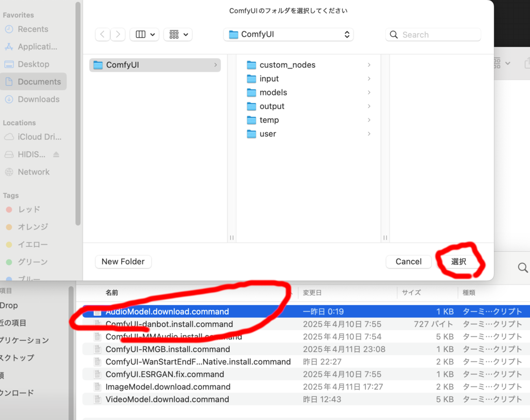The height and width of the screenshot is (420, 530).
Task: Open iCloud Drive in the dialog sidebar
Action: tap(33, 137)
